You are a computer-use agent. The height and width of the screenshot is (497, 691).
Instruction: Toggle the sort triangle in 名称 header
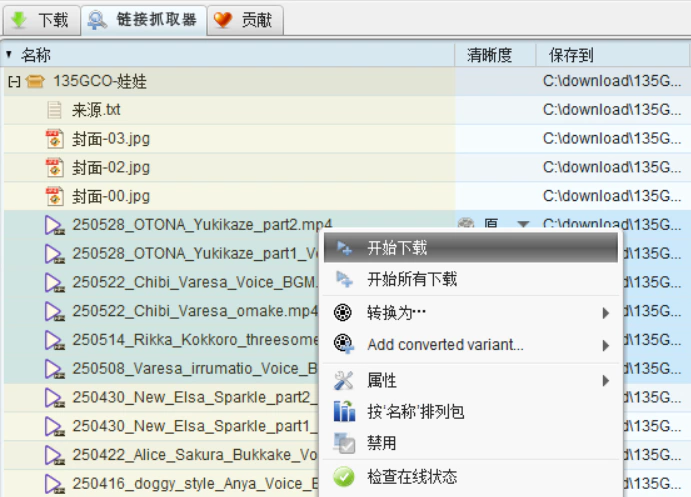9,55
